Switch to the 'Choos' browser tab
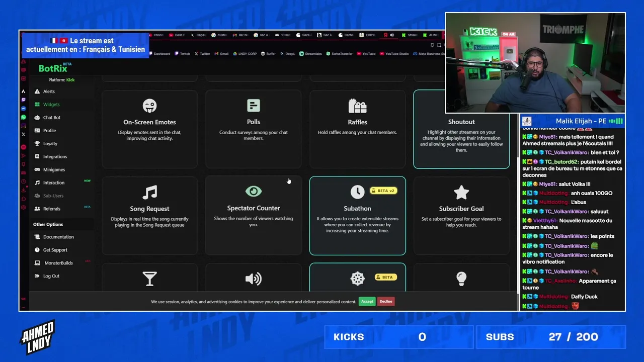 pyautogui.click(x=156, y=35)
